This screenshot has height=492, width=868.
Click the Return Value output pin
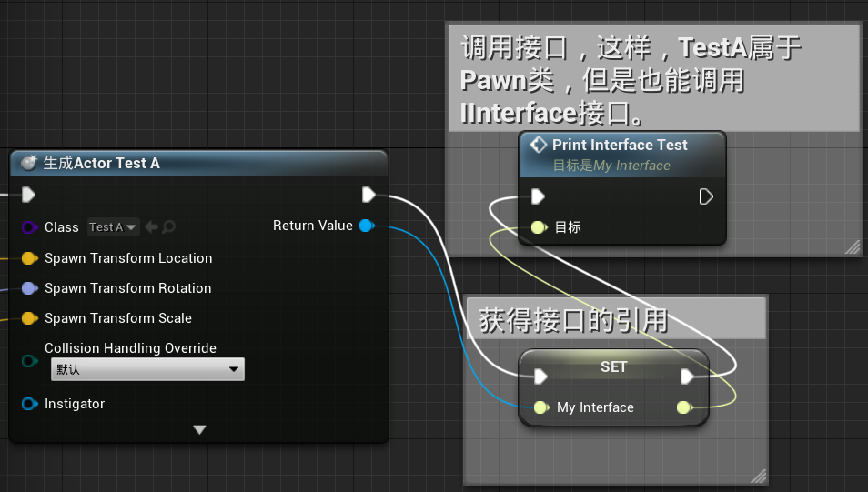[x=367, y=226]
